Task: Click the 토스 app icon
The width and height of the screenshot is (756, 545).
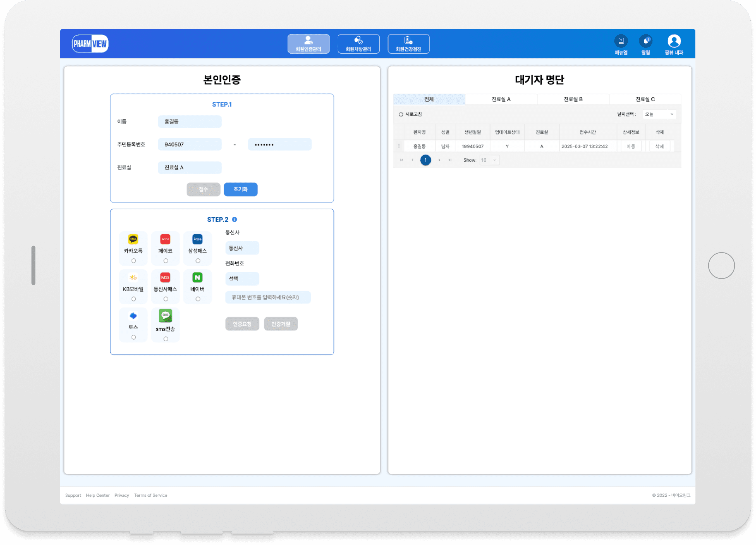Action: (x=133, y=316)
